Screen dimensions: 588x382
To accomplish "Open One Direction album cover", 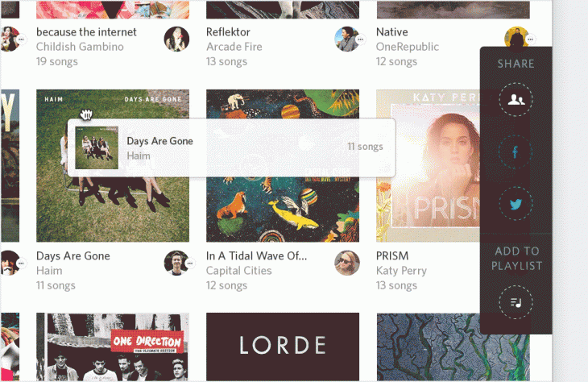I will pos(113,347).
